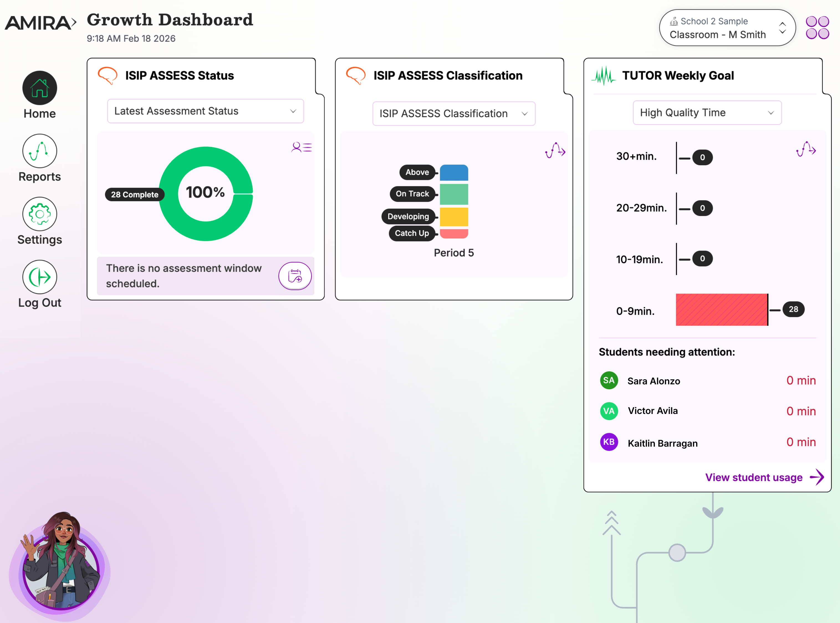Click the schedule assessment window calendar icon
This screenshot has height=623, width=840.
click(295, 276)
